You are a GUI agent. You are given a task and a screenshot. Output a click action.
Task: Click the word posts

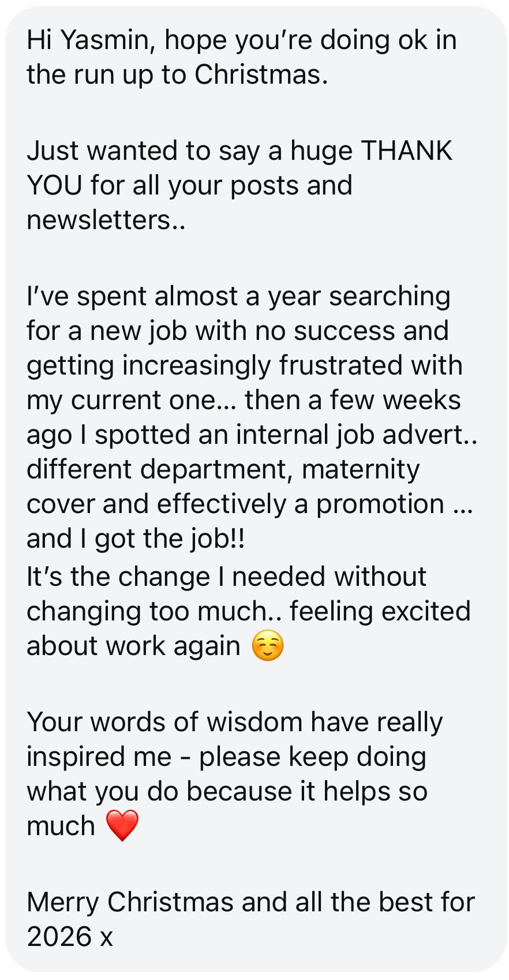click(x=265, y=186)
